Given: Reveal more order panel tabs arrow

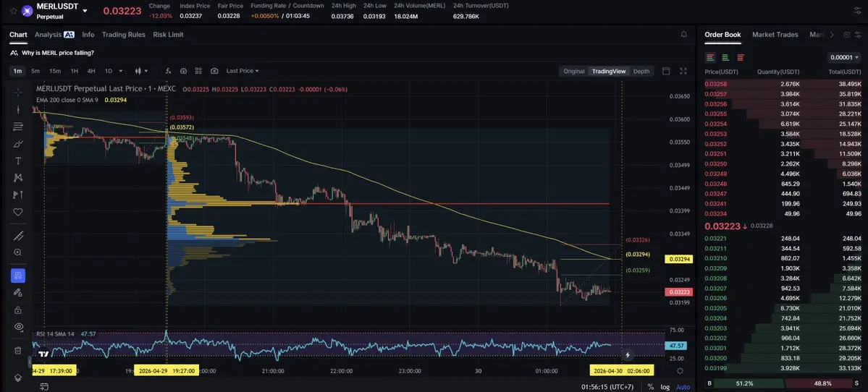Looking at the screenshot, I should 832,34.
